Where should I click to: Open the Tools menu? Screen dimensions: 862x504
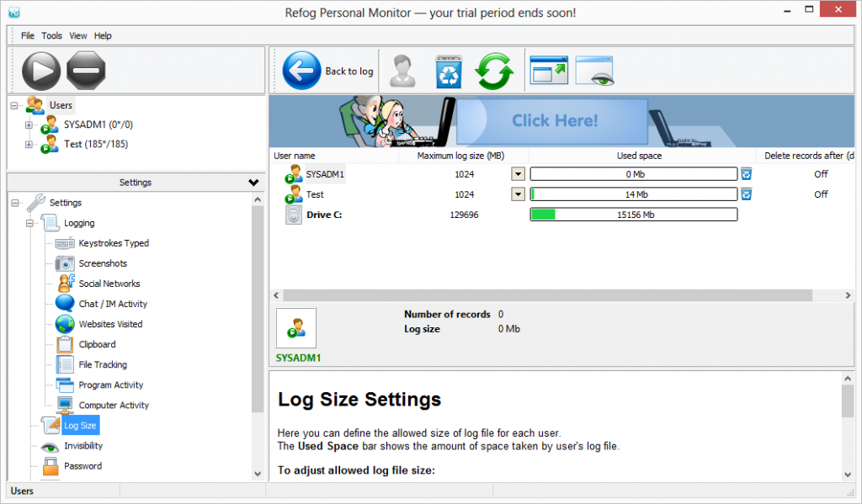[52, 36]
